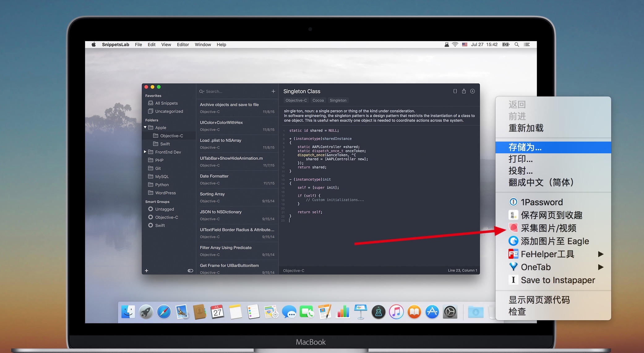
Task: Click the Objective-C language selector in footer
Action: pyautogui.click(x=294, y=270)
